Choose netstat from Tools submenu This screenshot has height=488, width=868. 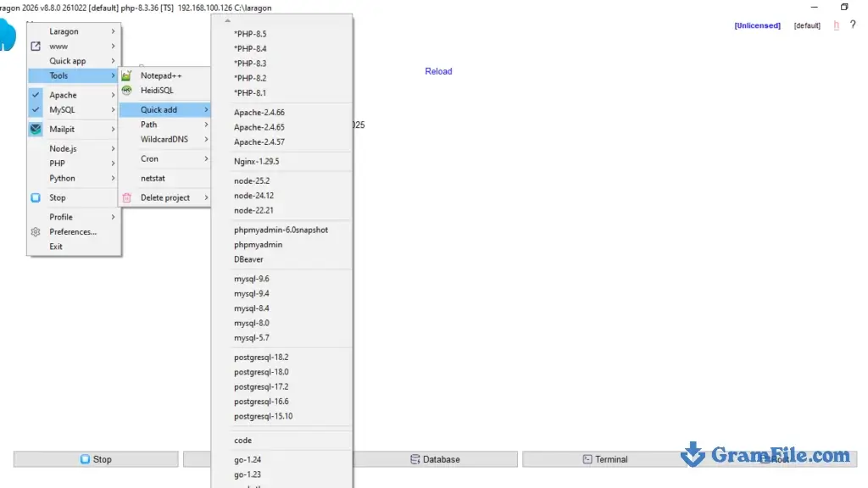pos(165,178)
